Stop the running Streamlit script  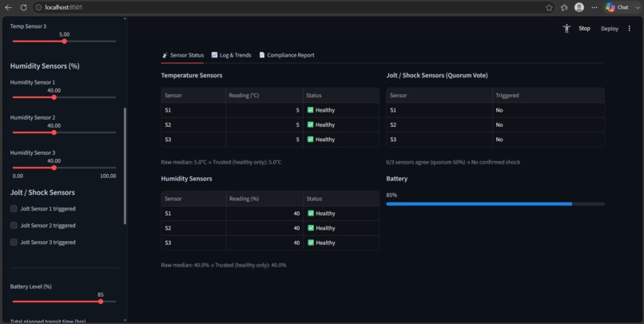584,28
